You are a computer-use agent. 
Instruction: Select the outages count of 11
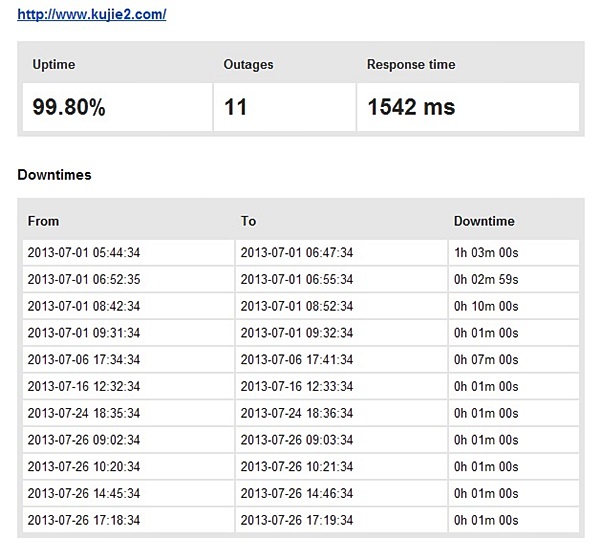pyautogui.click(x=236, y=108)
